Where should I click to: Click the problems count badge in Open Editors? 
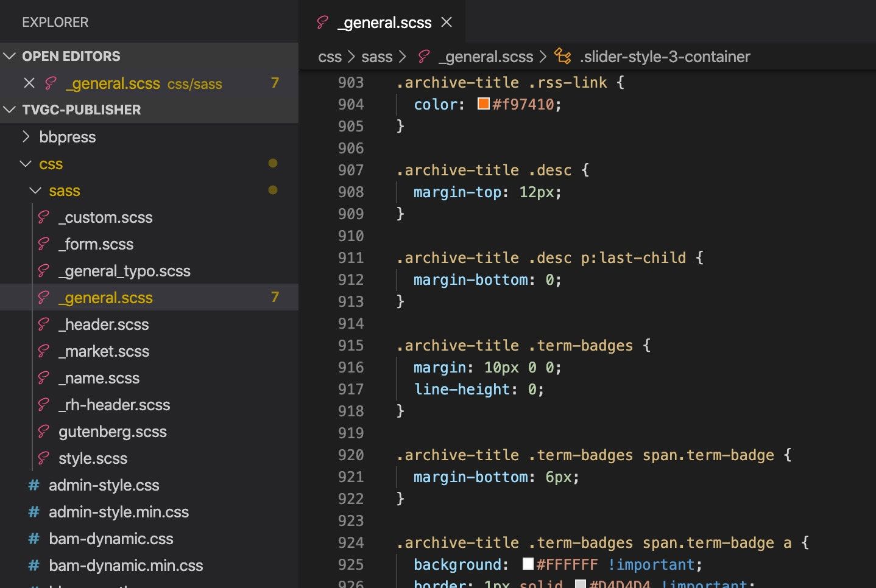click(x=275, y=83)
